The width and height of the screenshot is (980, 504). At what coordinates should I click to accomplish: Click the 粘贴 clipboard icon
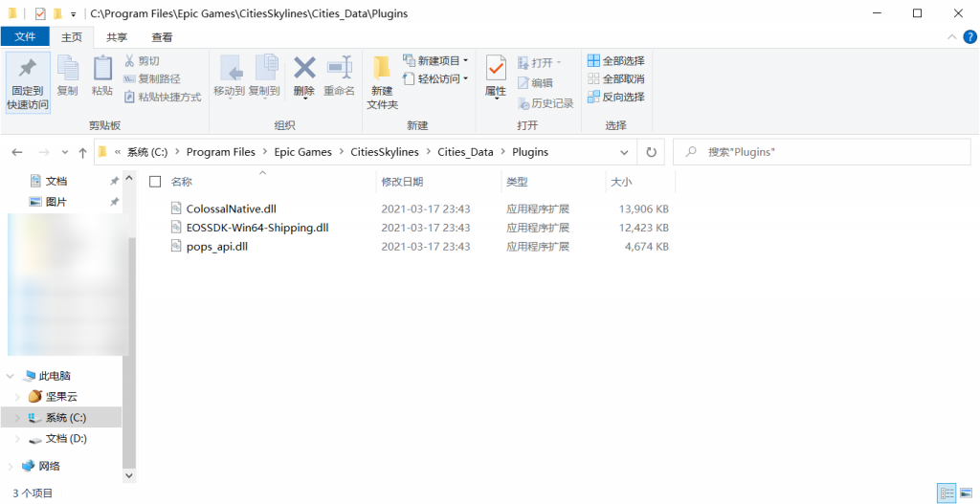(101, 68)
